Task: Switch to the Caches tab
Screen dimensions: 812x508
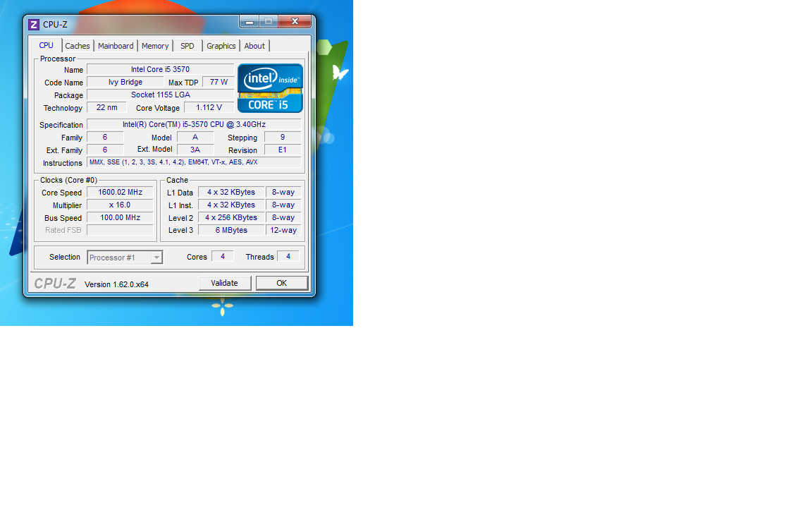Action: coord(78,46)
